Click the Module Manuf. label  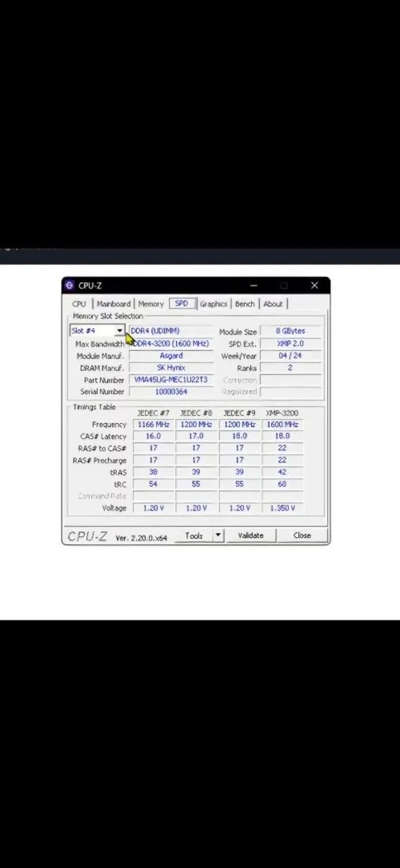pos(100,356)
